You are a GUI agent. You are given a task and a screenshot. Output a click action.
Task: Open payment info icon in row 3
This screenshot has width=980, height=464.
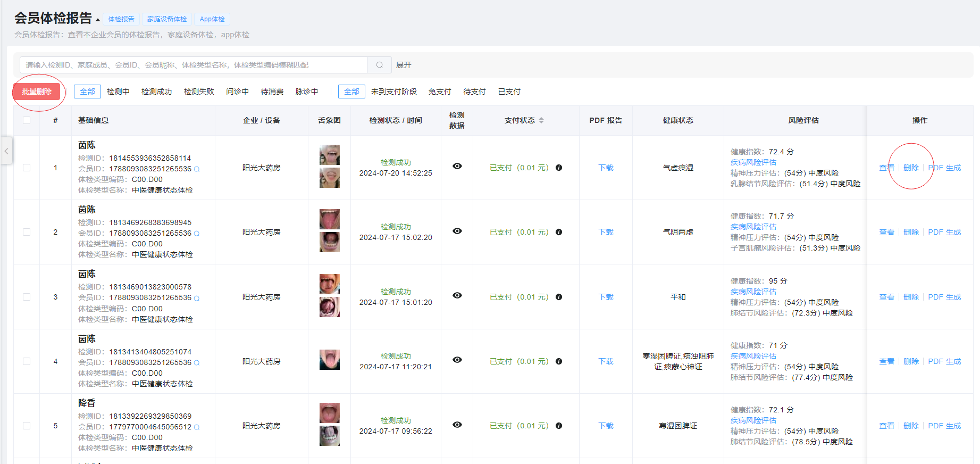(559, 297)
